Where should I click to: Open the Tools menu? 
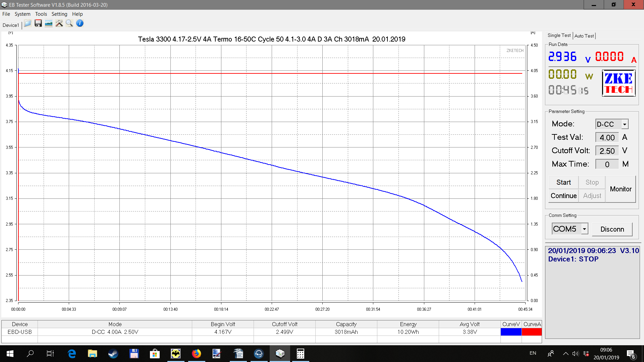[41, 14]
